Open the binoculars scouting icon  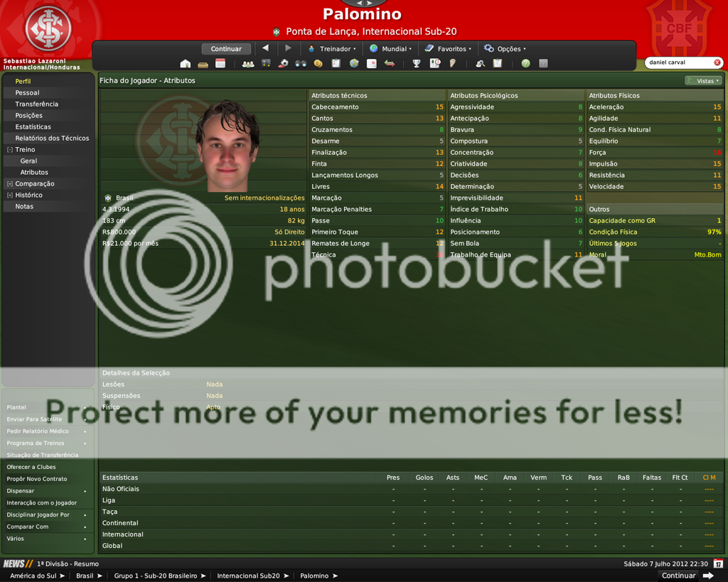tap(301, 64)
